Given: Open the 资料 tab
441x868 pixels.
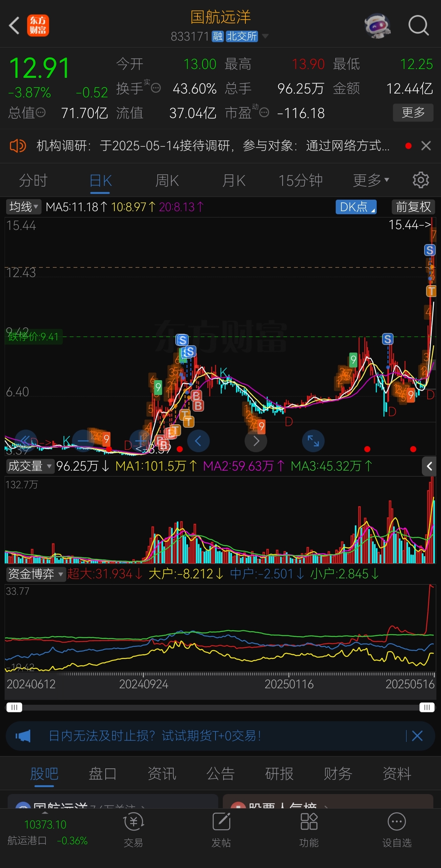Looking at the screenshot, I should coord(397,773).
